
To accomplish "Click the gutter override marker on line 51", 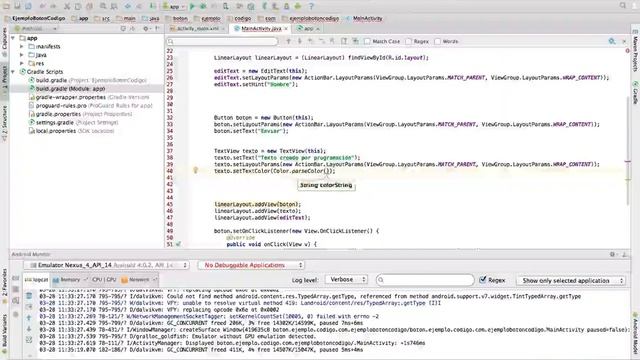I will (178, 244).
